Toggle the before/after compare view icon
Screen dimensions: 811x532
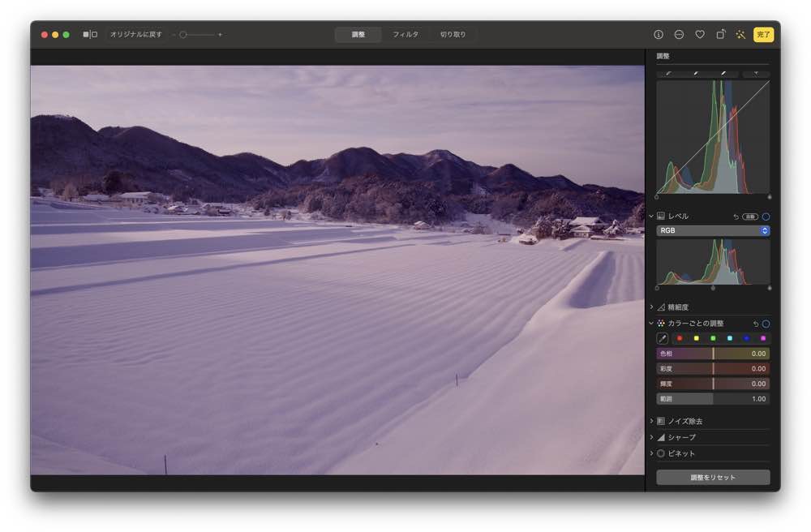click(x=90, y=35)
